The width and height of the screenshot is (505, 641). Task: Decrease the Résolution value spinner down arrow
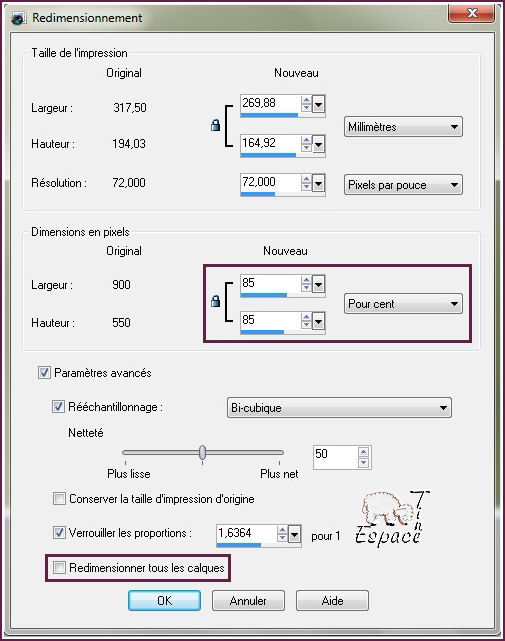[x=306, y=187]
